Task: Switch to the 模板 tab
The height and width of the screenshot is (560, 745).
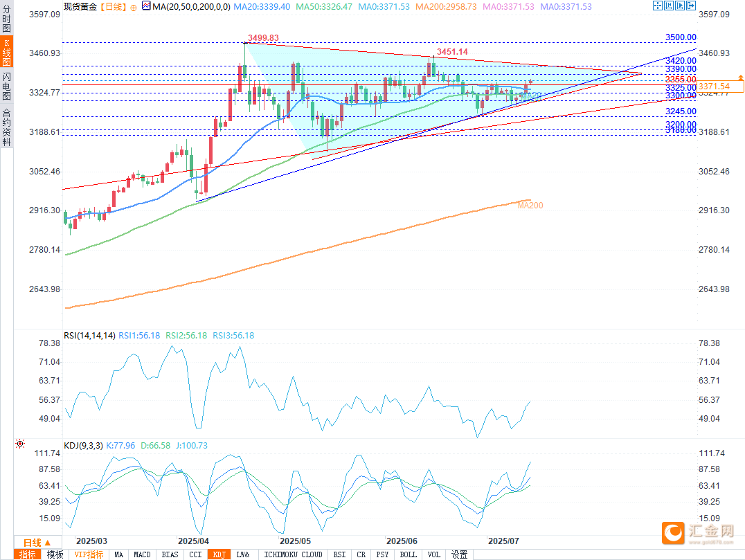Action: coord(55,554)
